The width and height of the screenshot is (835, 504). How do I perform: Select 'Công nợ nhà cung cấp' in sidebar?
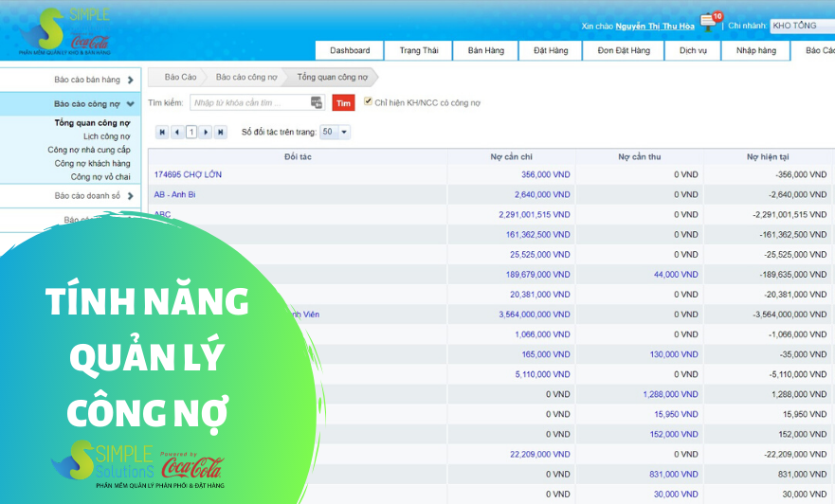coord(89,150)
